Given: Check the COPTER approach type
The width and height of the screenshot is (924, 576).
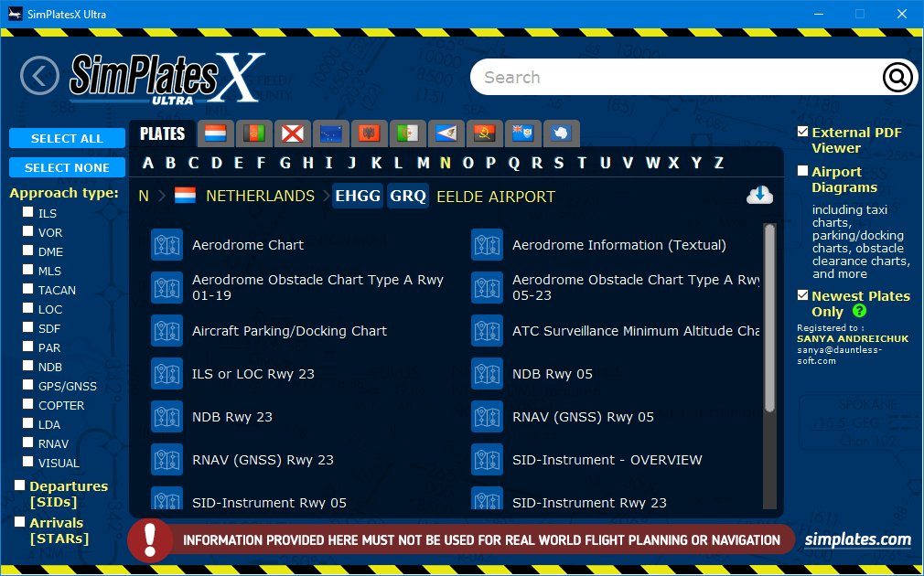Looking at the screenshot, I should (x=27, y=404).
